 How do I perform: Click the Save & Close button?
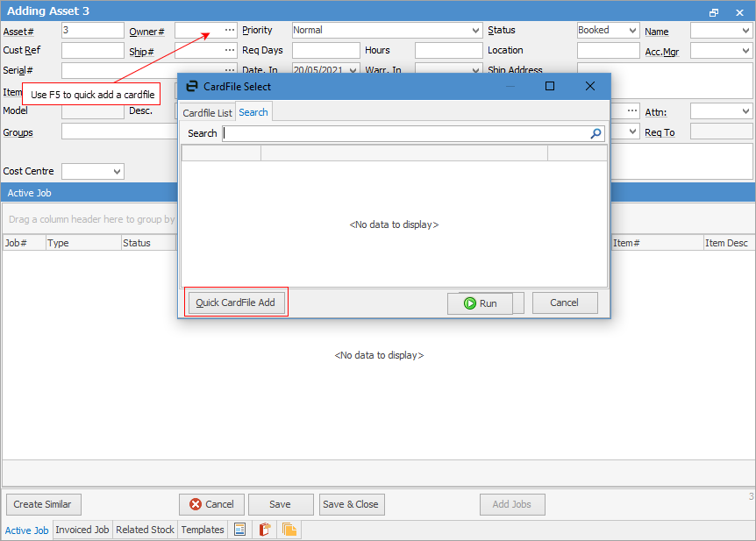pyautogui.click(x=351, y=504)
